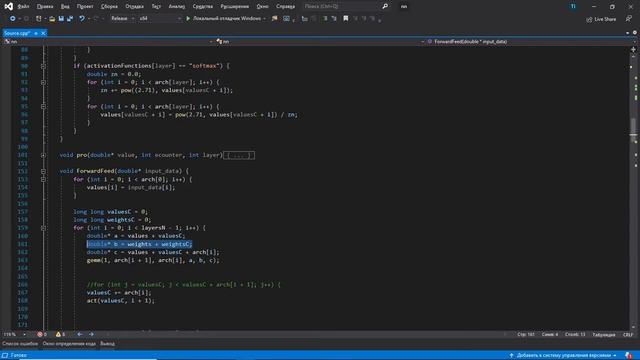The image size is (640, 360).
Task: Expand the collapsed pro function at line 101
Action: [x=43, y=155]
